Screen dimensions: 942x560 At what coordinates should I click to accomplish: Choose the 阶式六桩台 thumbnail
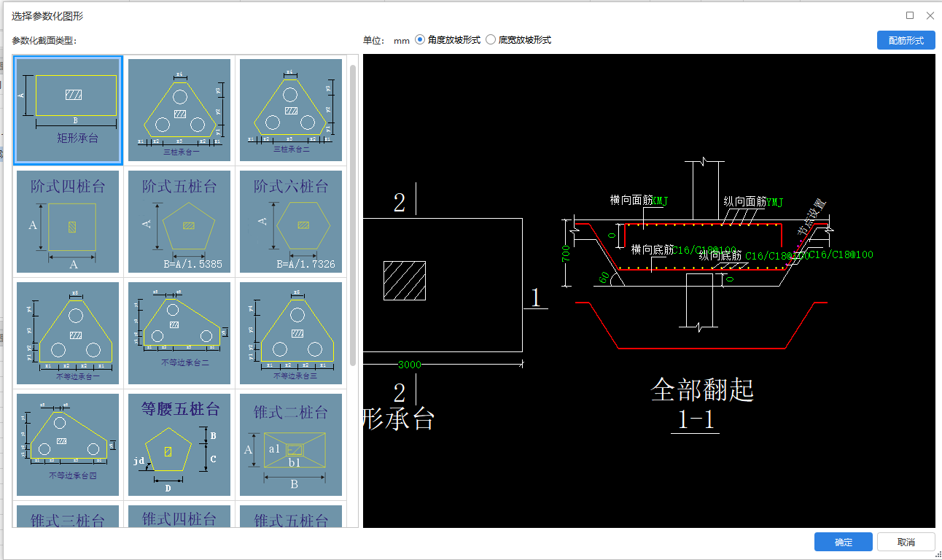291,222
